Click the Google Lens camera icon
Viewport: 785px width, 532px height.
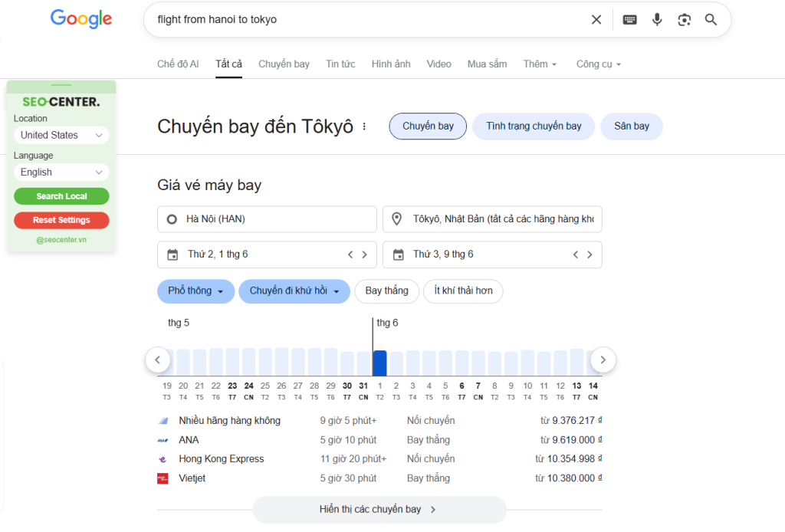point(684,19)
